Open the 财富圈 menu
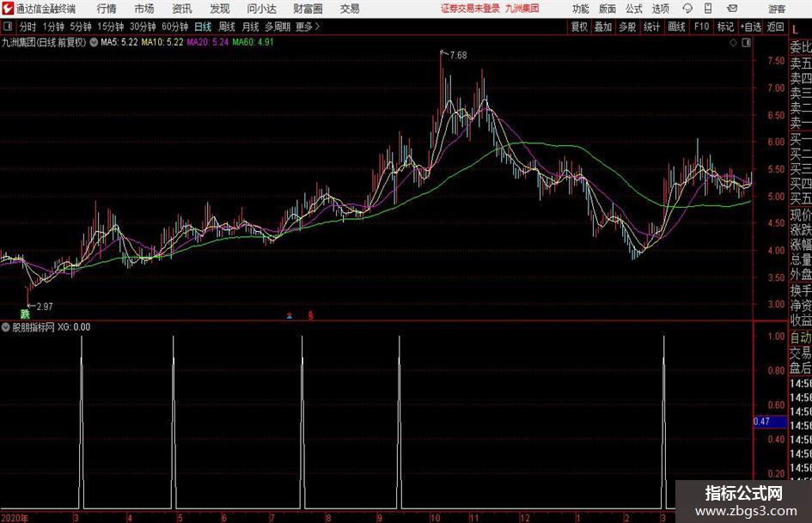 [x=308, y=9]
